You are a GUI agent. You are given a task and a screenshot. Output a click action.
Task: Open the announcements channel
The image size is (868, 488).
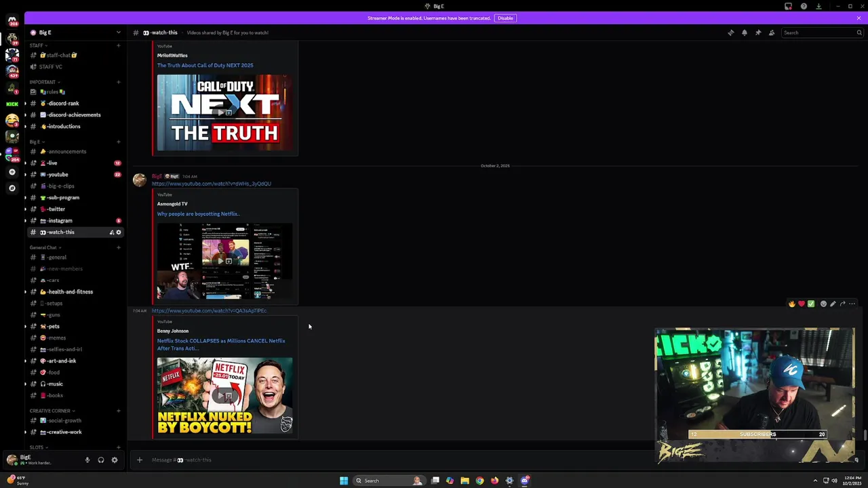coord(75,152)
